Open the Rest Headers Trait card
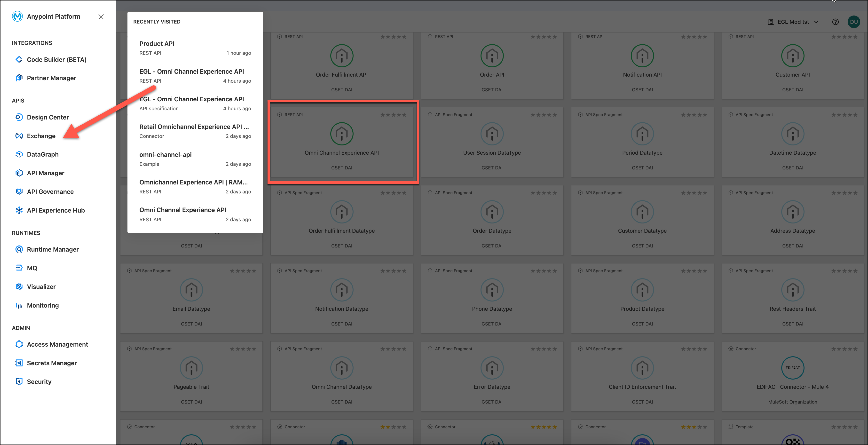Image resolution: width=868 pixels, height=445 pixels. [x=793, y=298]
